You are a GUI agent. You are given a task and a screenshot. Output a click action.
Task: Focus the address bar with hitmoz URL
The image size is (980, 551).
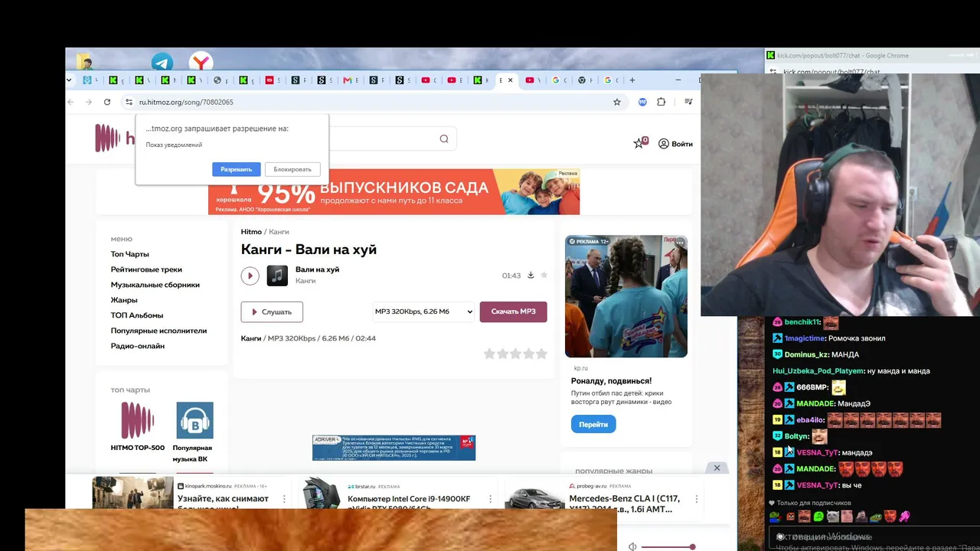375,102
